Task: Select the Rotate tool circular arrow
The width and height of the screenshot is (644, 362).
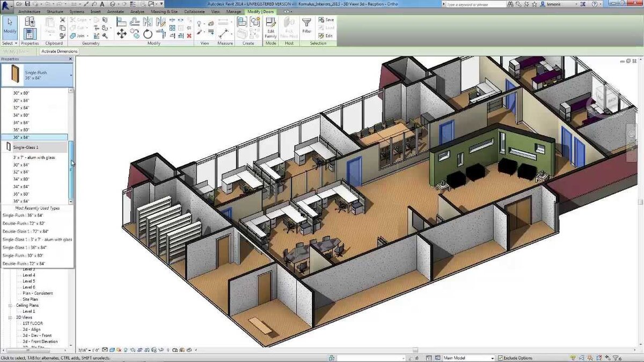Action: pos(148,34)
